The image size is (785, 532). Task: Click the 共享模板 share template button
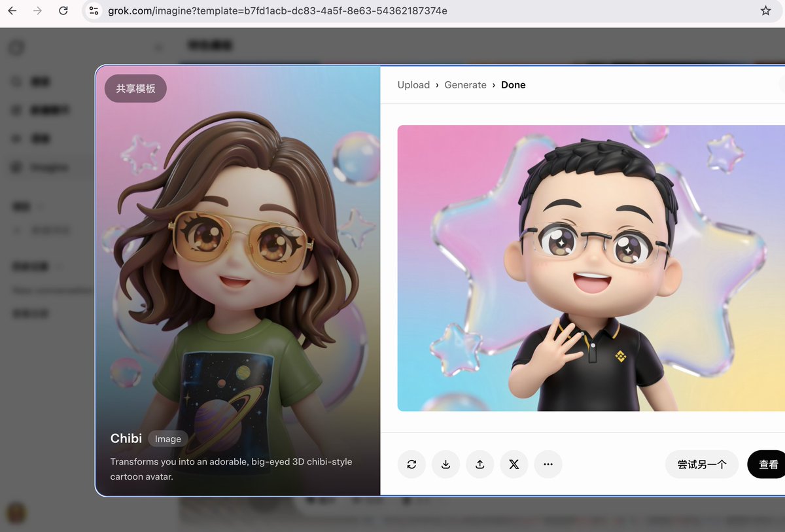coord(135,88)
